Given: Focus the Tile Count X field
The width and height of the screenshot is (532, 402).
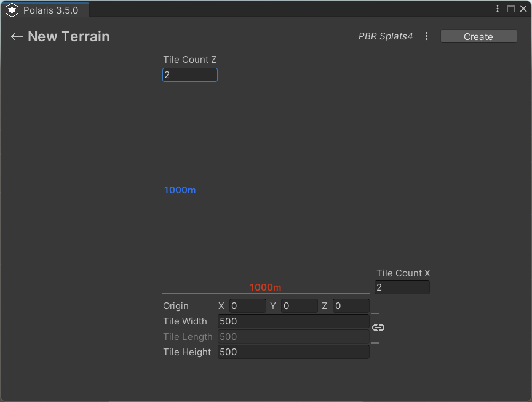Looking at the screenshot, I should pos(402,287).
